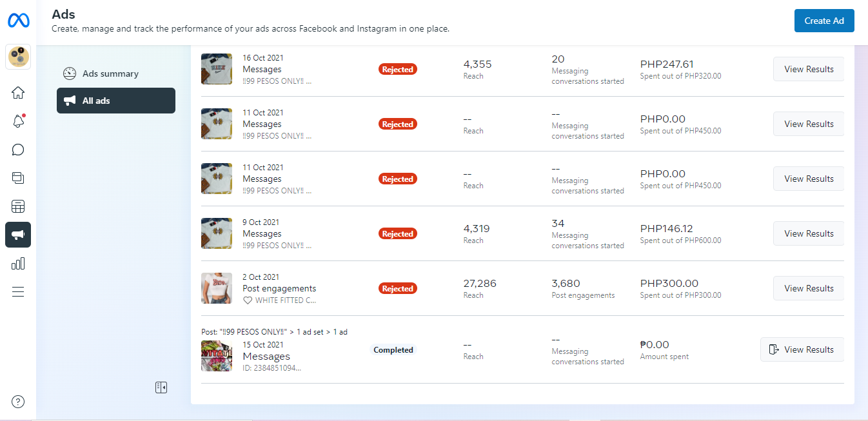Click the Rejected badge on 9 Oct ad
The width and height of the screenshot is (868, 421).
point(397,233)
